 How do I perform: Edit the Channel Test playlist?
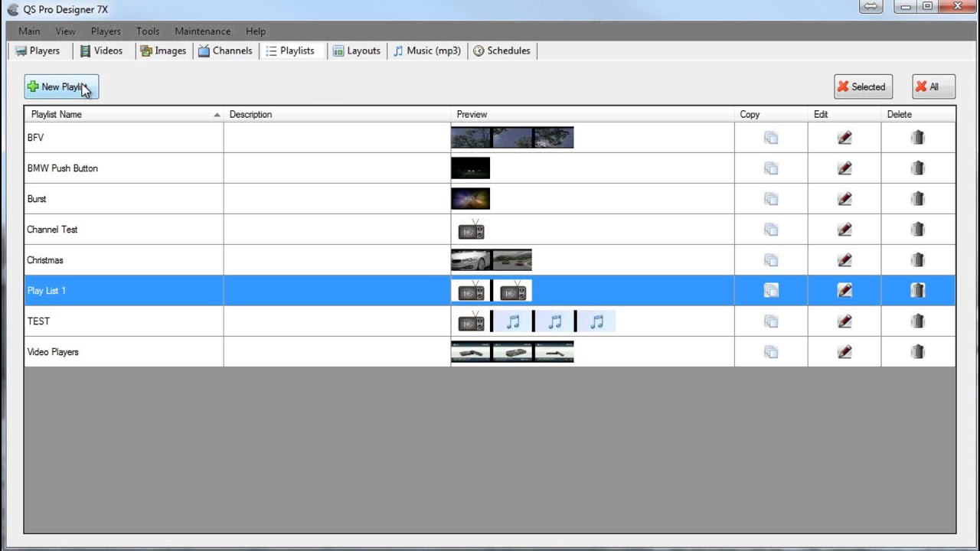844,230
